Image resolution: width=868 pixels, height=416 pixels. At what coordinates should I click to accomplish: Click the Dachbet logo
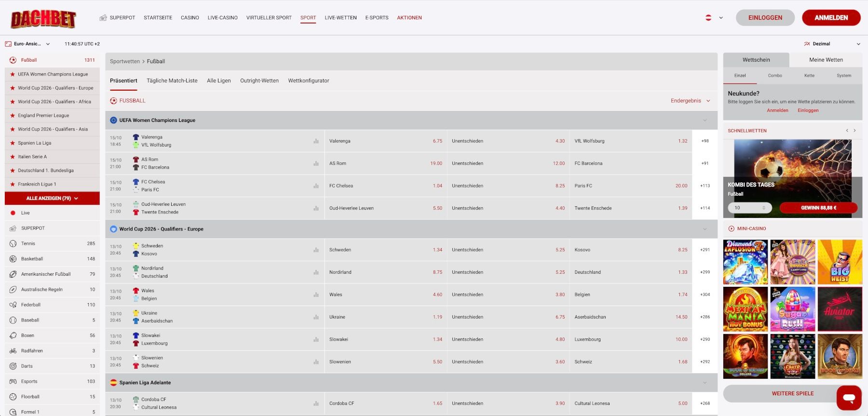click(x=43, y=19)
